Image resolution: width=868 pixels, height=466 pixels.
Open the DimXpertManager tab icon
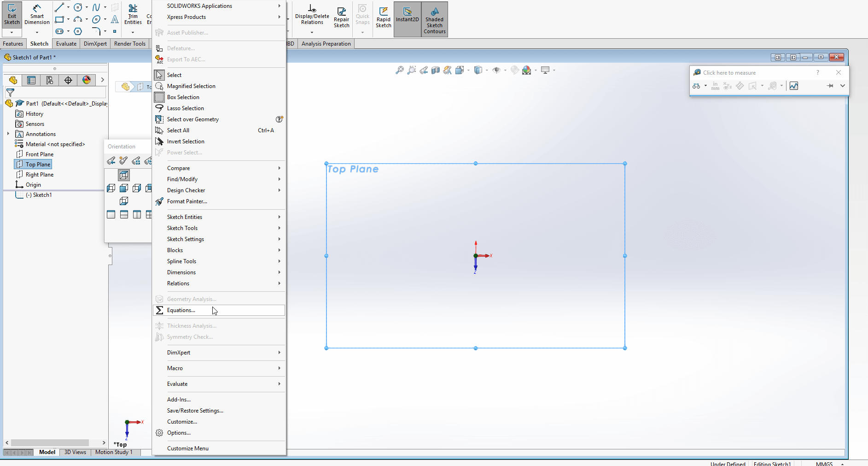(68, 80)
